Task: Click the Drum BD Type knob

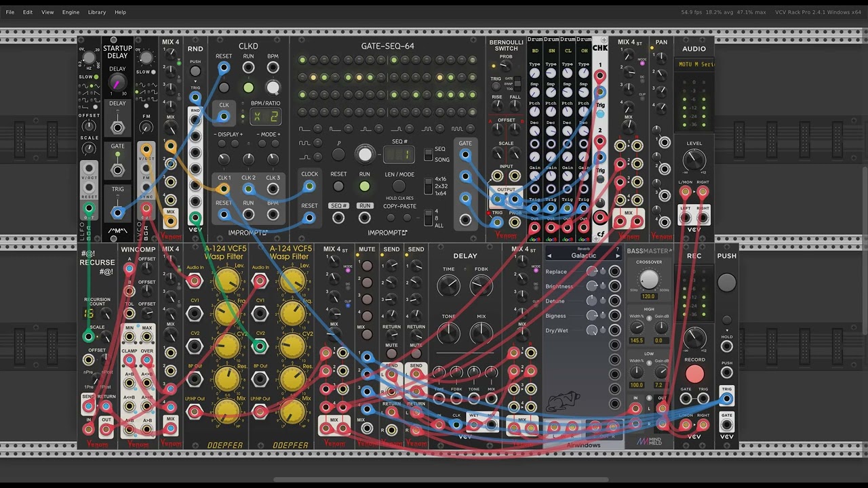Action: [x=535, y=73]
